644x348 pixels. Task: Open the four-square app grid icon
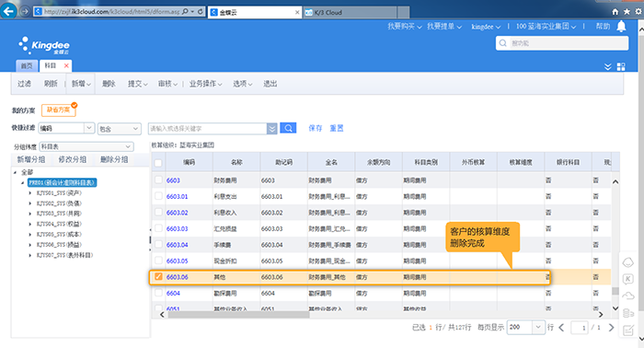pyautogui.click(x=621, y=66)
